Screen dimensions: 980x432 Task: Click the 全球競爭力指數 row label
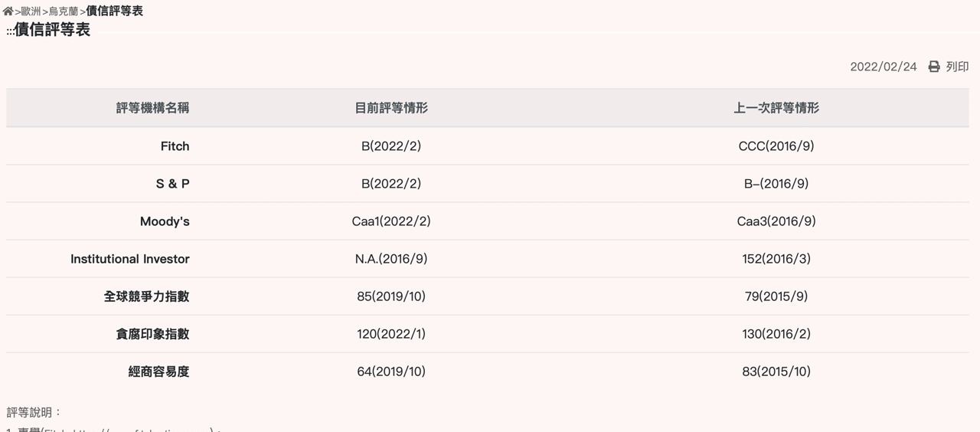146,296
